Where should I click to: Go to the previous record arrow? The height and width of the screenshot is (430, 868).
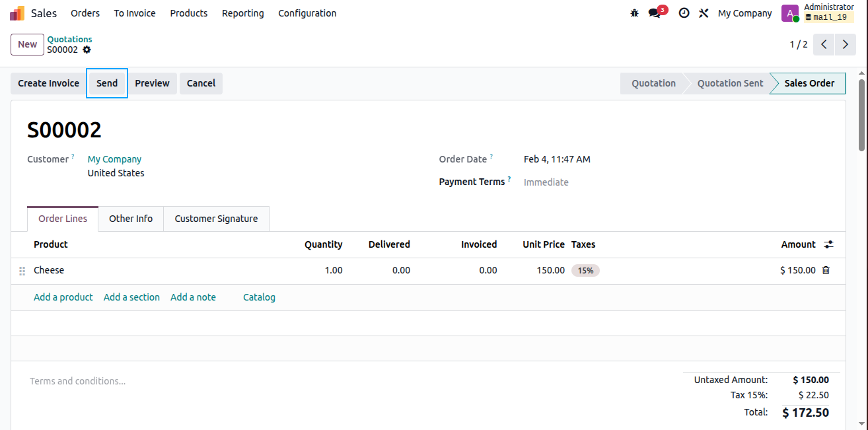tap(824, 44)
